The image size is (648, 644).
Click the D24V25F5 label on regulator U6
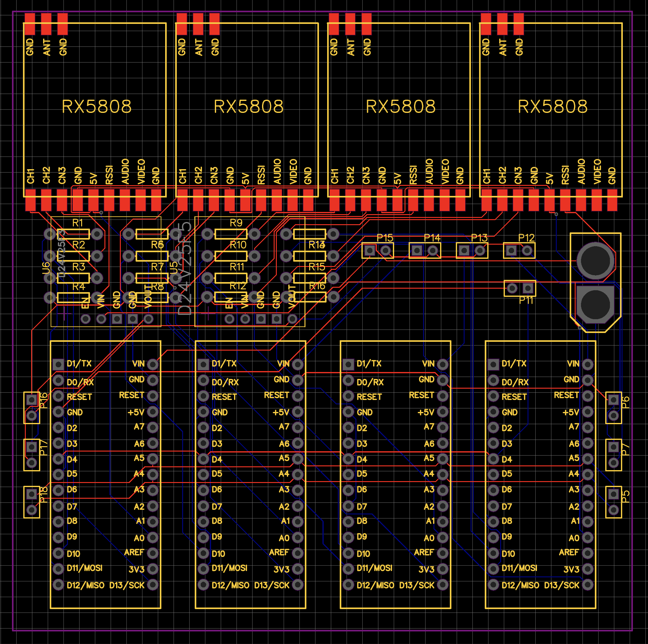click(61, 258)
